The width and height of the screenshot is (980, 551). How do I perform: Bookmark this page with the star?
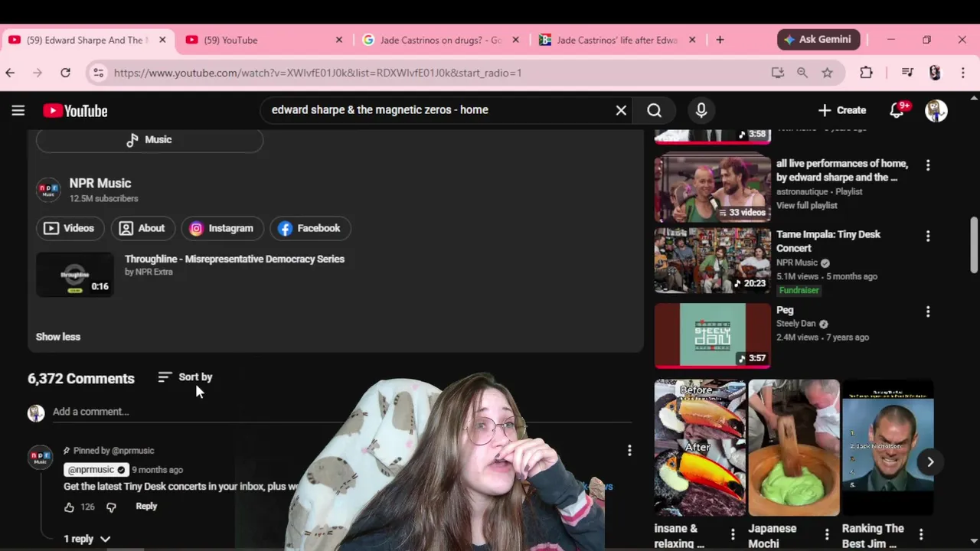pyautogui.click(x=827, y=73)
